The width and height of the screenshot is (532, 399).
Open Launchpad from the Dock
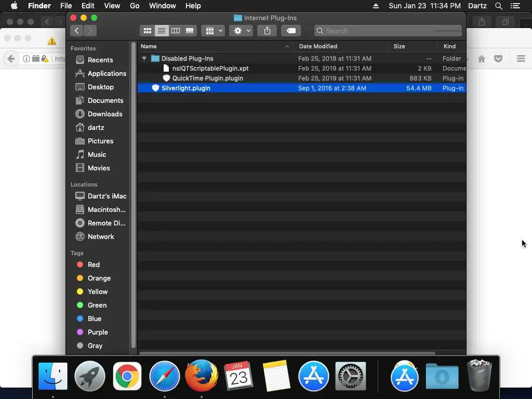pos(90,376)
